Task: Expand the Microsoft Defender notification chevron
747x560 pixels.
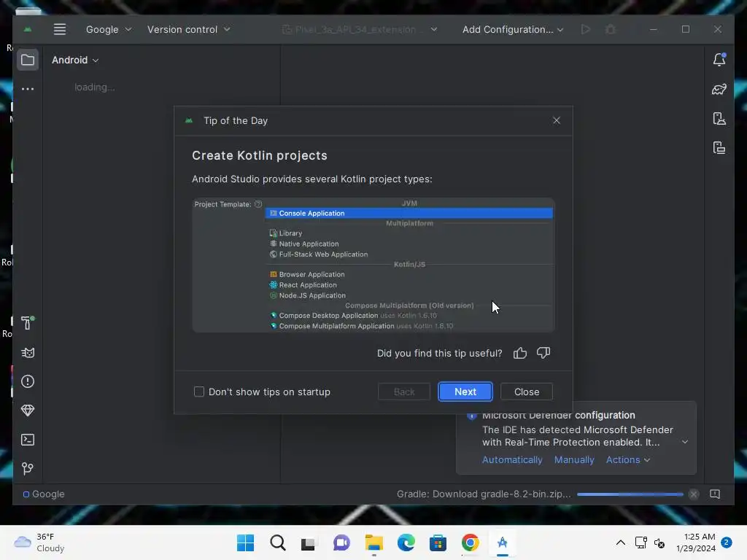Action: 684,442
